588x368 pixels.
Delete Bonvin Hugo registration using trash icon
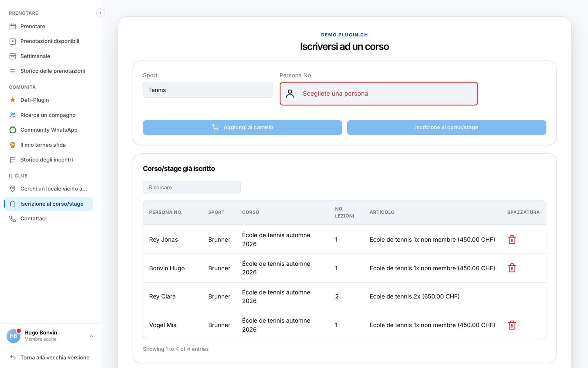[512, 268]
